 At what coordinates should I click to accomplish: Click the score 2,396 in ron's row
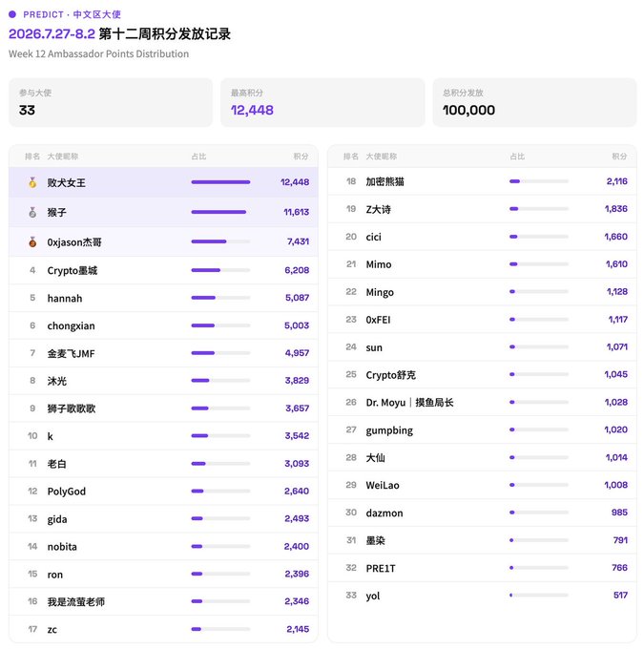(297, 574)
